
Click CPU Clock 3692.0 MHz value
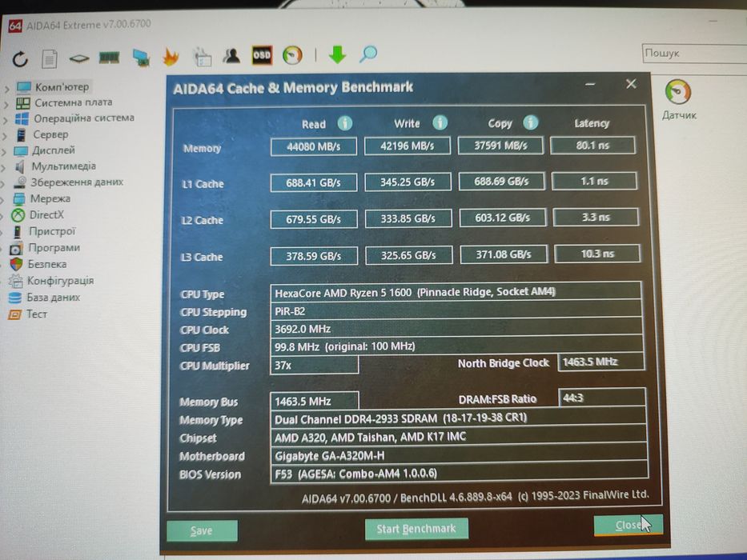click(456, 329)
